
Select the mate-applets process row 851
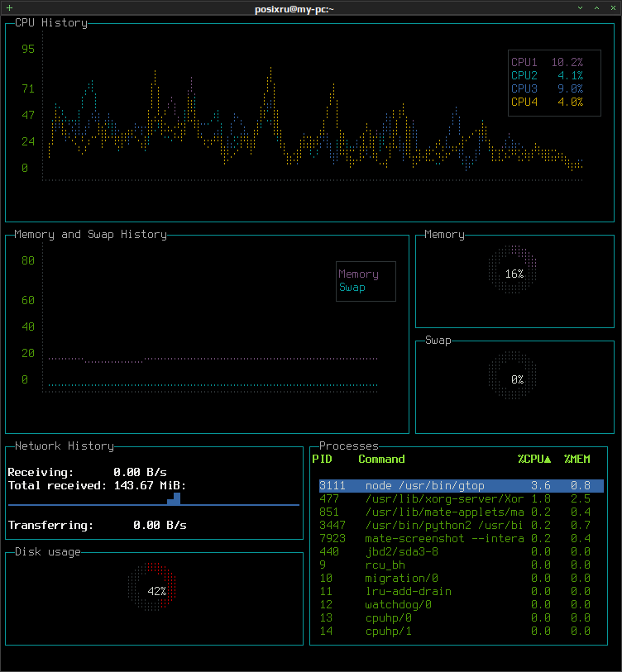[x=462, y=512]
